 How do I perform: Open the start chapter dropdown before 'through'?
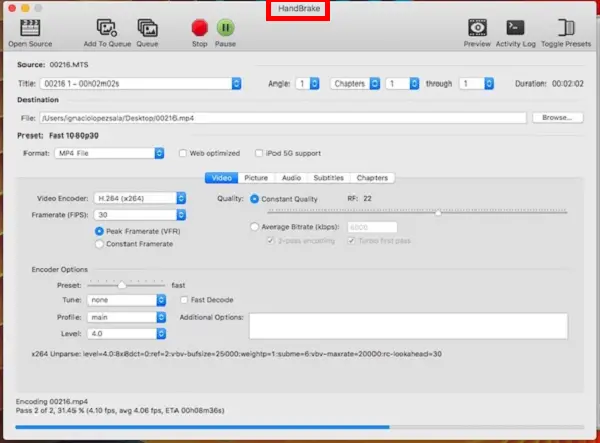coord(403,83)
